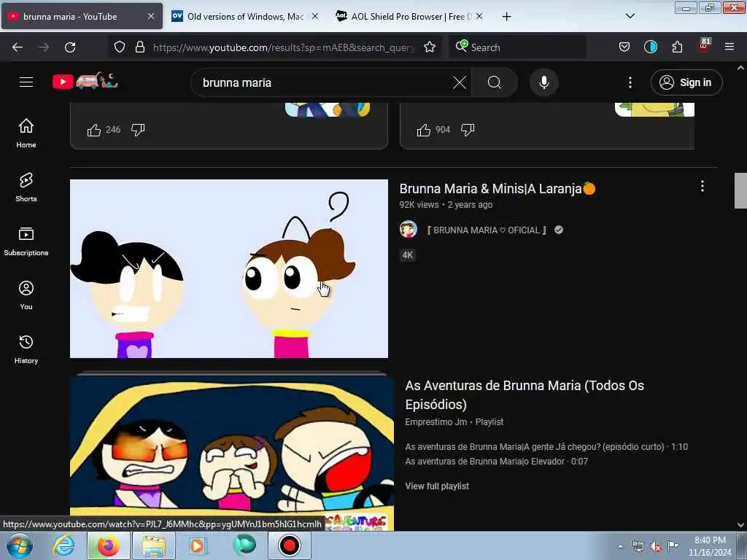Viewport: 747px width, 560px height.
Task: Open Shorts in the sidebar
Action: point(26,187)
